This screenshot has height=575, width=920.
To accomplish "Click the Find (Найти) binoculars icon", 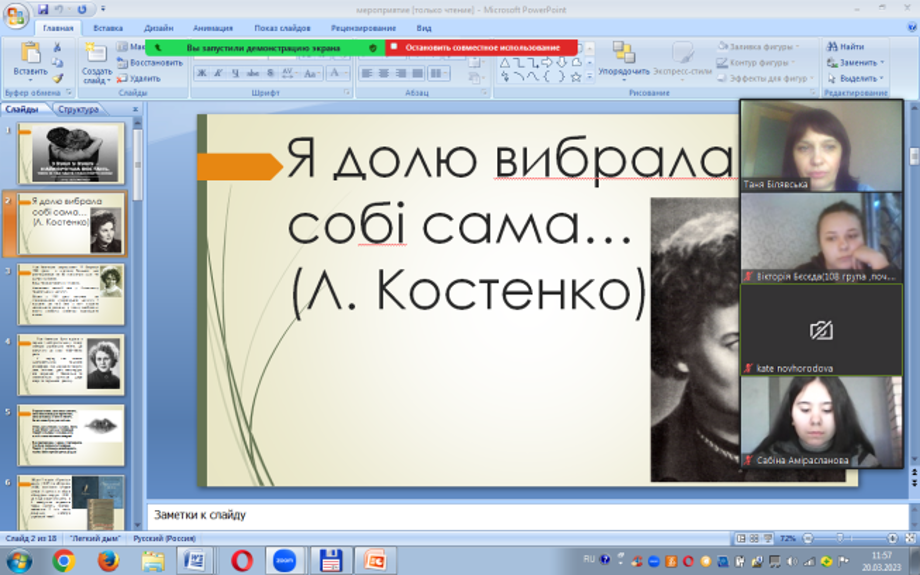I will tap(832, 46).
